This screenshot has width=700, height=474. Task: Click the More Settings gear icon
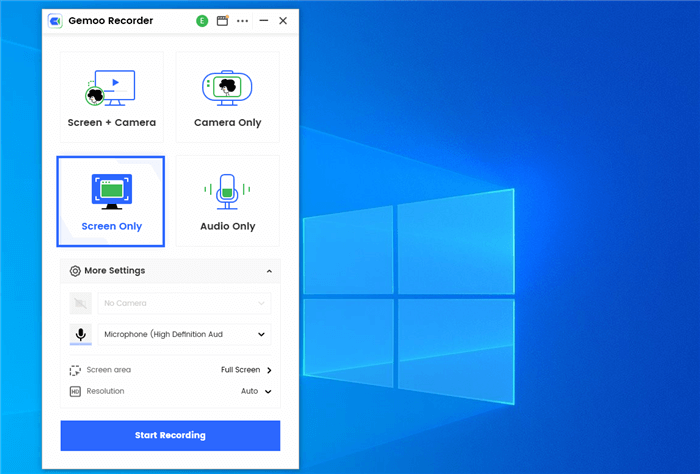(x=75, y=271)
